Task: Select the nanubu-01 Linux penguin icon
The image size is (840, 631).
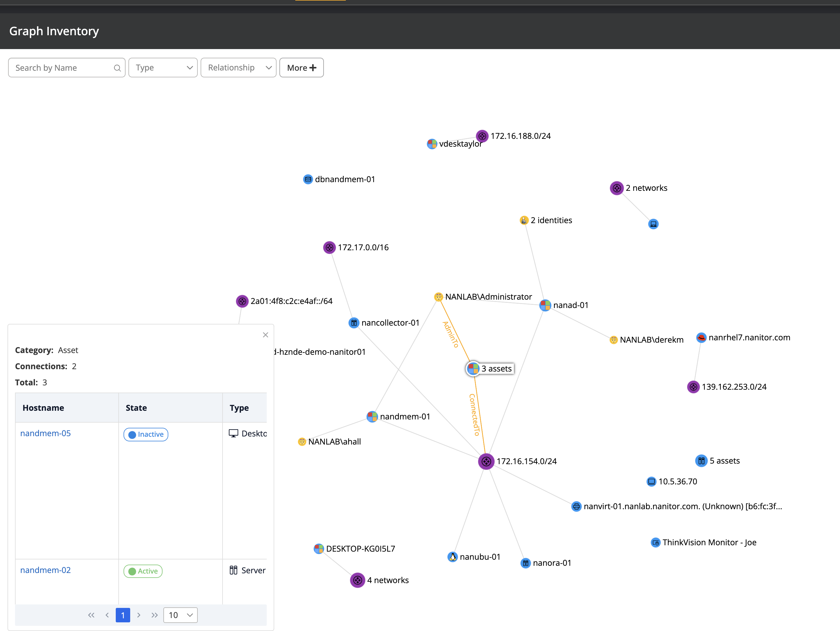Action: (x=452, y=557)
